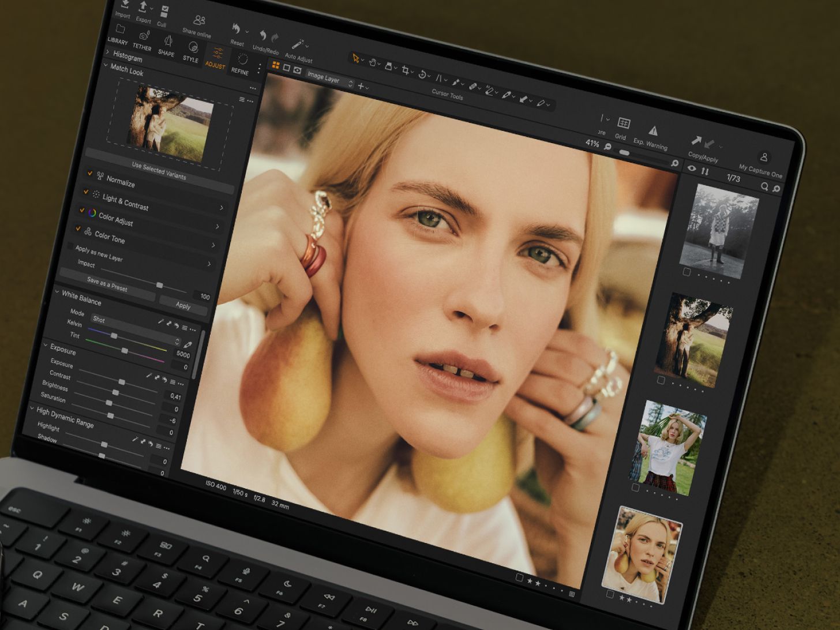The height and width of the screenshot is (630, 840).
Task: Collapse the Match Look panel
Action: (106, 66)
